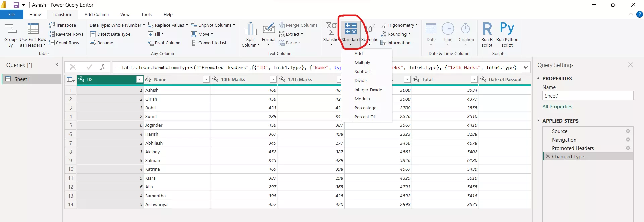The image size is (644, 222).
Task: Open the Split Column tool
Action: tap(251, 35)
